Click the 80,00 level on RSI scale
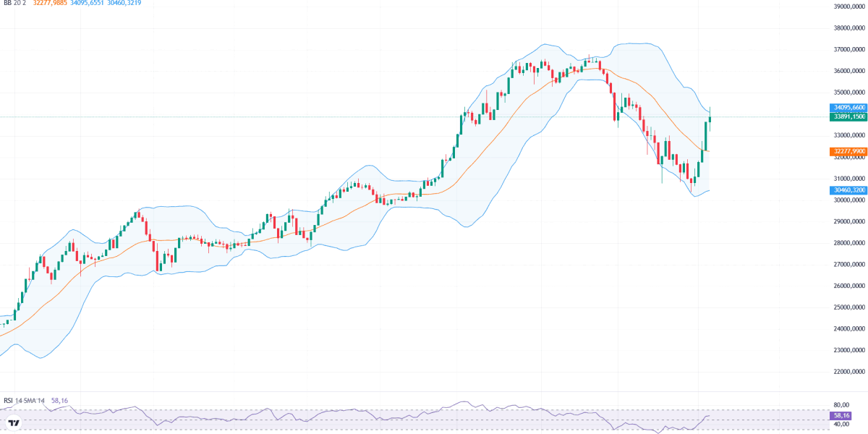Screen dimensions: 868x434 [841, 405]
